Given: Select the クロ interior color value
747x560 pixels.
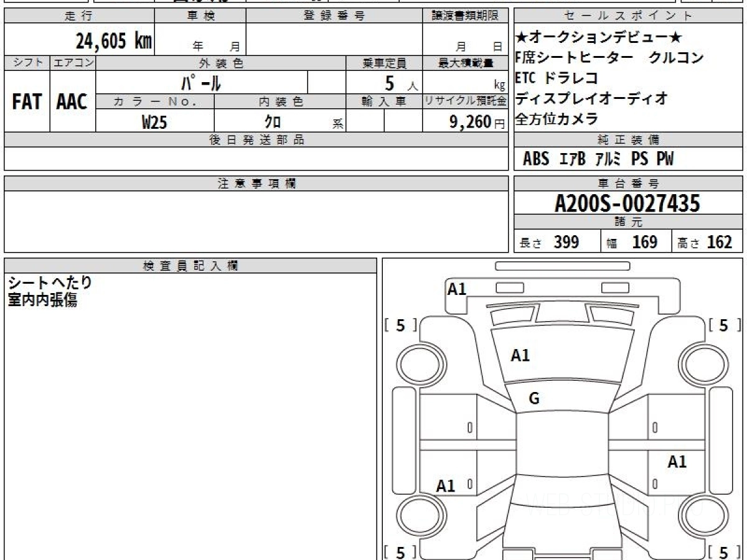Looking at the screenshot, I should 273,122.
